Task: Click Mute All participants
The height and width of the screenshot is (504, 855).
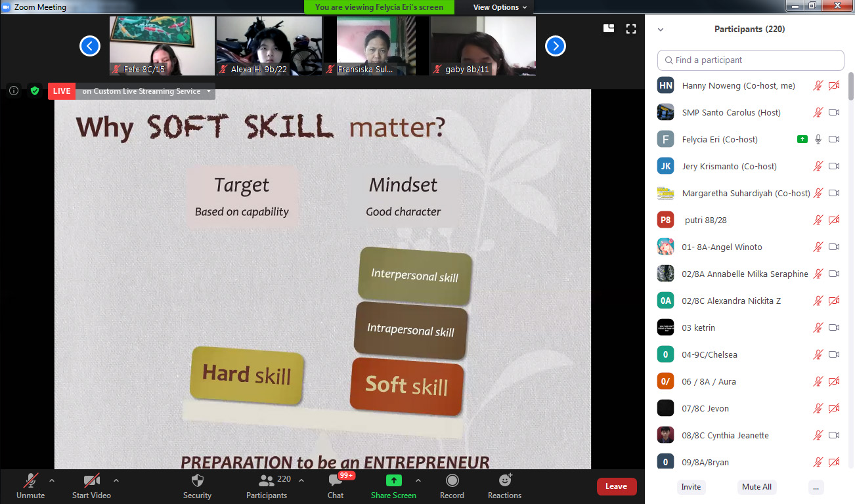Action: (x=756, y=487)
